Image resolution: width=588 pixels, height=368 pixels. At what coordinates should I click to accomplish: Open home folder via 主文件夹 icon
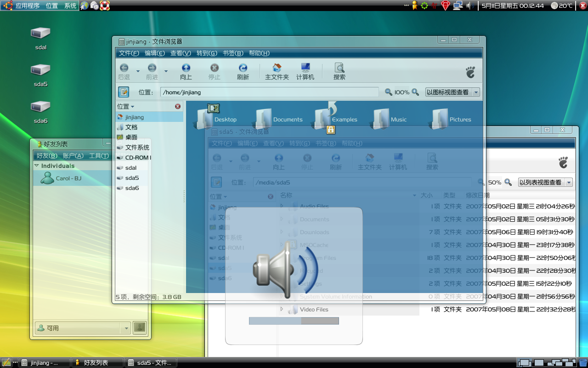[277, 68]
